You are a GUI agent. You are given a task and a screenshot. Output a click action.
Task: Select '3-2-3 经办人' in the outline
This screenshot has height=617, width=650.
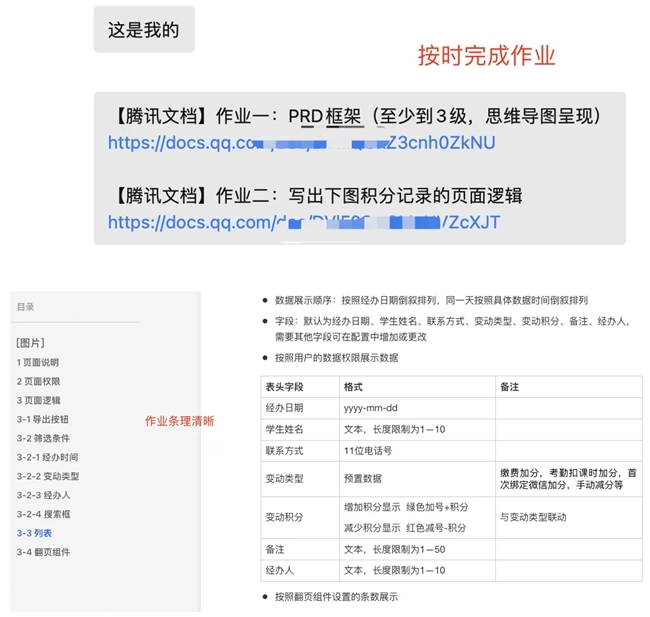click(44, 495)
